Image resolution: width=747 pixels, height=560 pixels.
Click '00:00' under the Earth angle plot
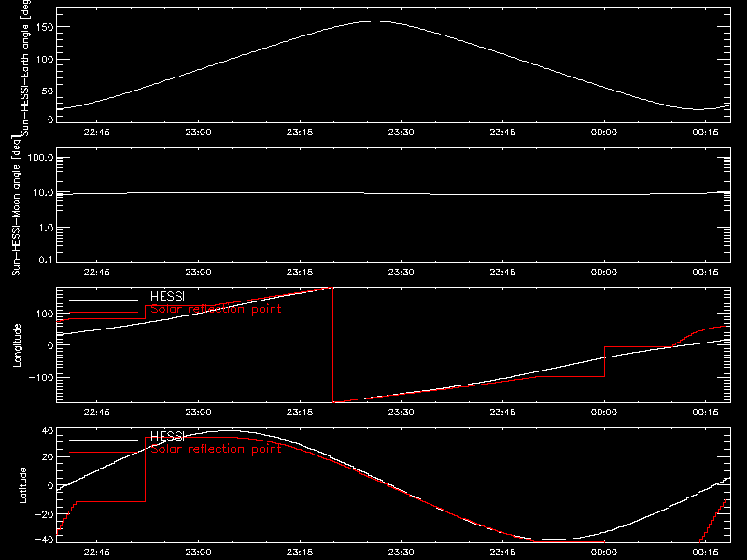(604, 133)
